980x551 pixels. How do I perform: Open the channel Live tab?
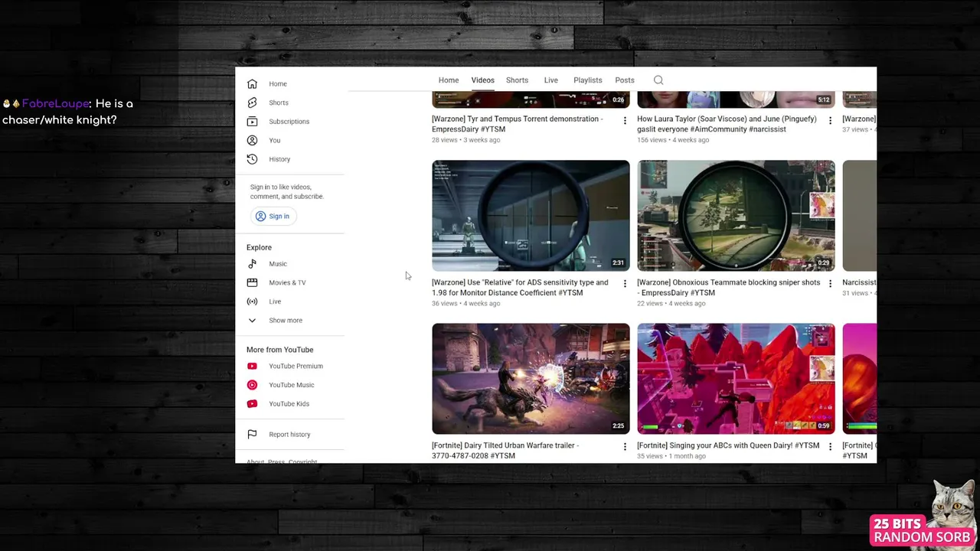(550, 80)
